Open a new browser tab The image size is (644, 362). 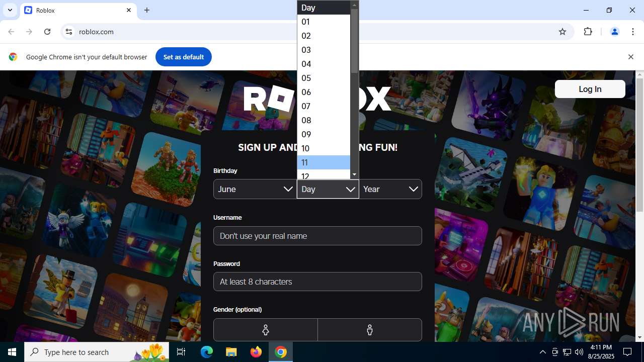pyautogui.click(x=147, y=10)
